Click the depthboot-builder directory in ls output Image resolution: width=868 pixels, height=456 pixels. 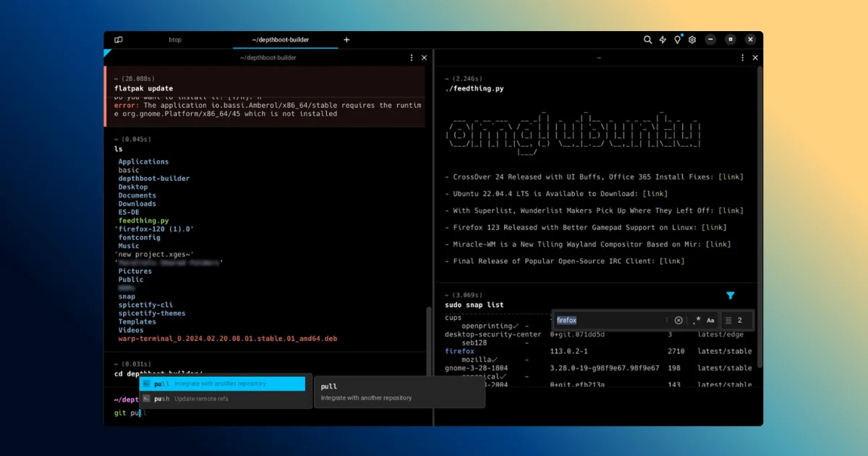pyautogui.click(x=154, y=179)
